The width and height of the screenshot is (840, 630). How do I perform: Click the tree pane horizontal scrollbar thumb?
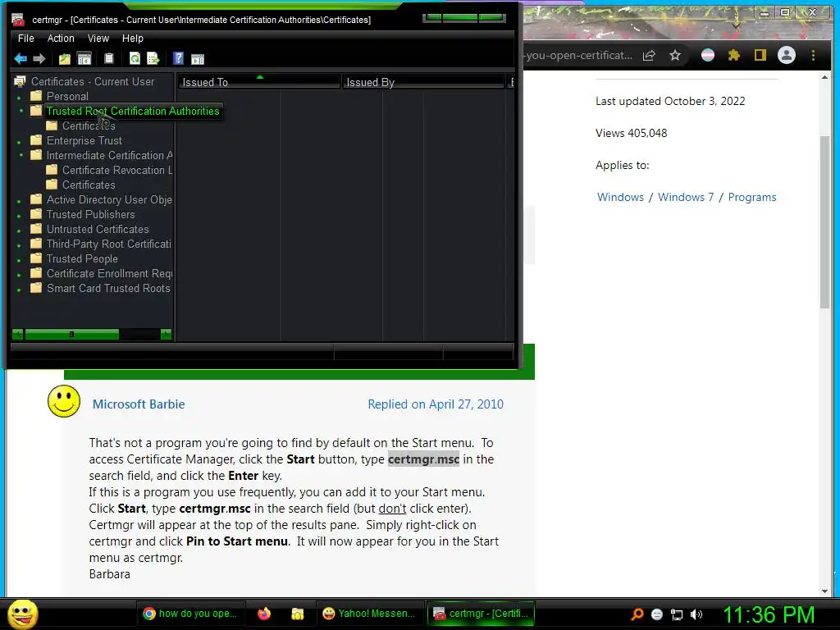click(72, 335)
